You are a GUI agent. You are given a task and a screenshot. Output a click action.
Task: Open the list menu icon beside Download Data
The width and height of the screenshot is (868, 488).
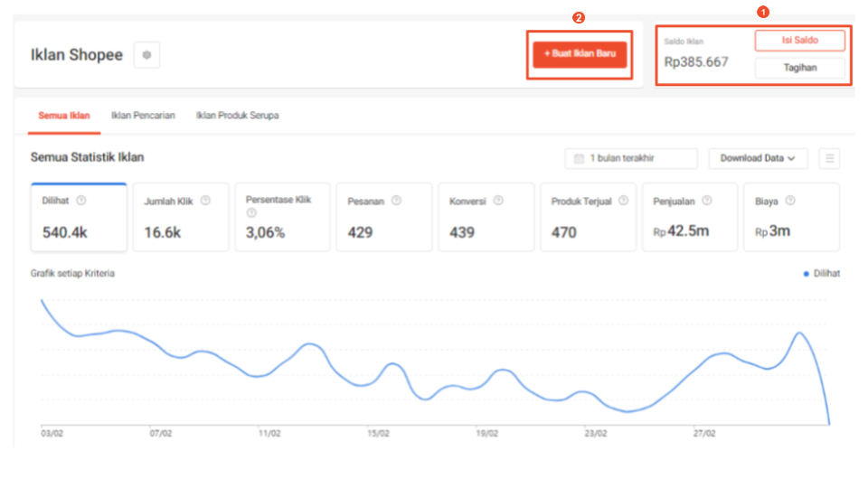click(x=829, y=158)
